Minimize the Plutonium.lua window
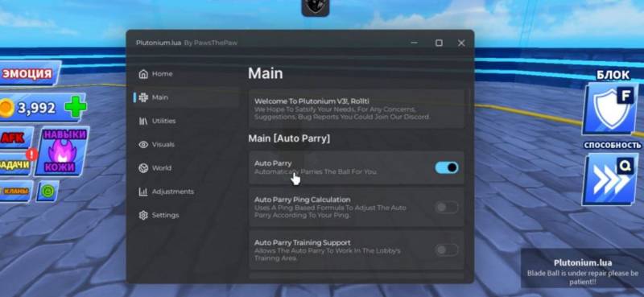The width and height of the screenshot is (644, 297). tap(415, 43)
